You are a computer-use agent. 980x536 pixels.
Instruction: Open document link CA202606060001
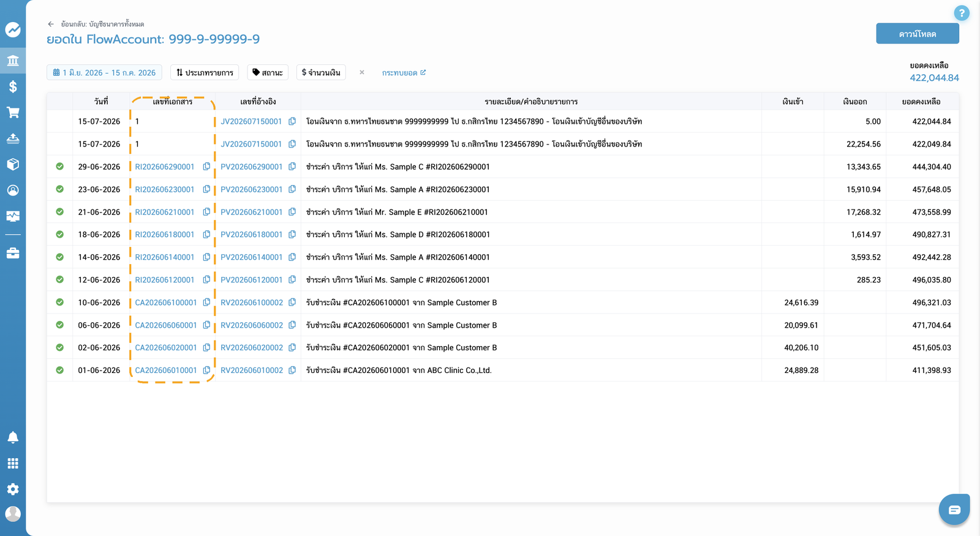pyautogui.click(x=166, y=325)
